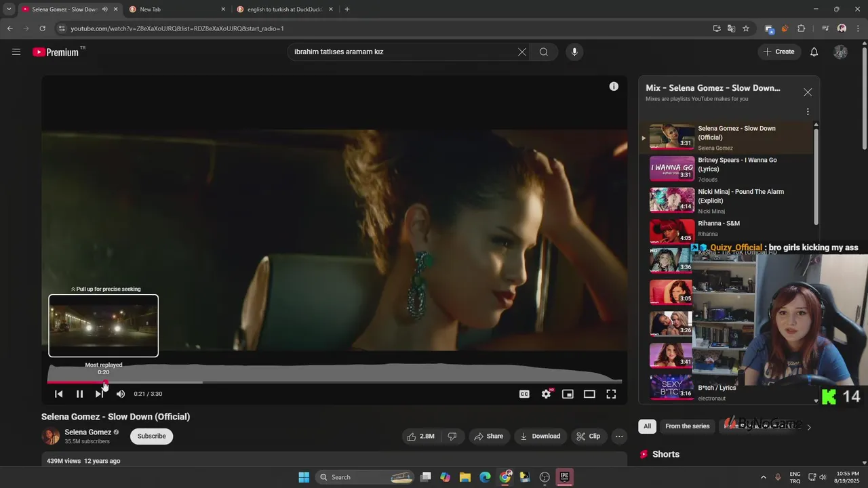Translate this page icon

(x=731, y=28)
